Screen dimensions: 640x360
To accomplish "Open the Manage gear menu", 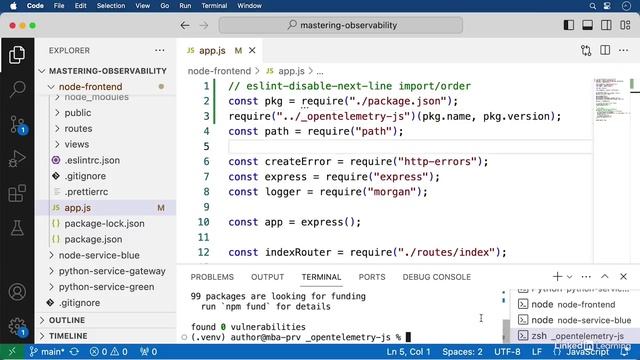I will (x=17, y=327).
